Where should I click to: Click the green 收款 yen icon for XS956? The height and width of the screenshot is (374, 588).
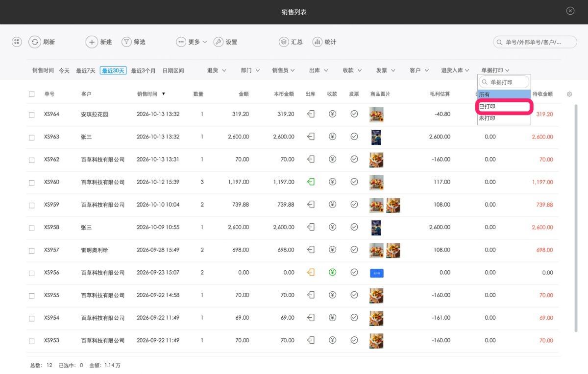[333, 272]
